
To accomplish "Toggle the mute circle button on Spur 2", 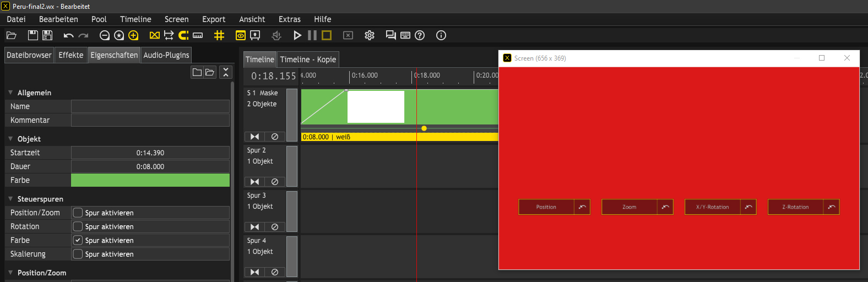I will pyautogui.click(x=275, y=182).
